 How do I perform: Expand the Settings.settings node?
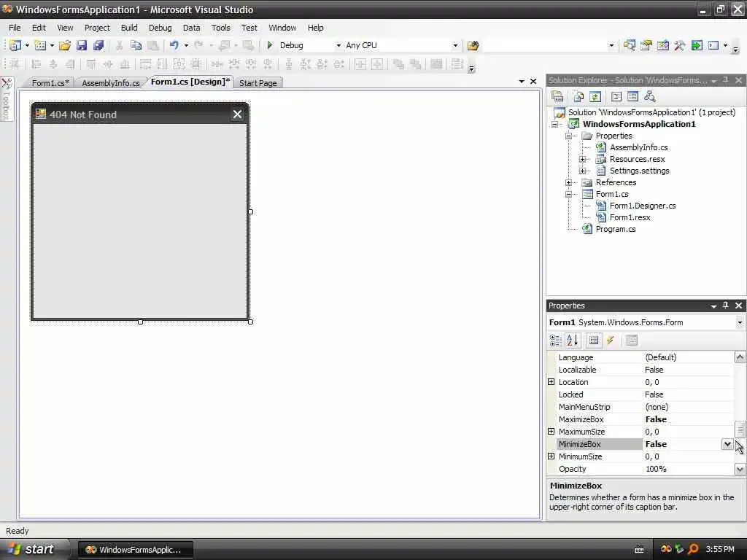point(582,171)
